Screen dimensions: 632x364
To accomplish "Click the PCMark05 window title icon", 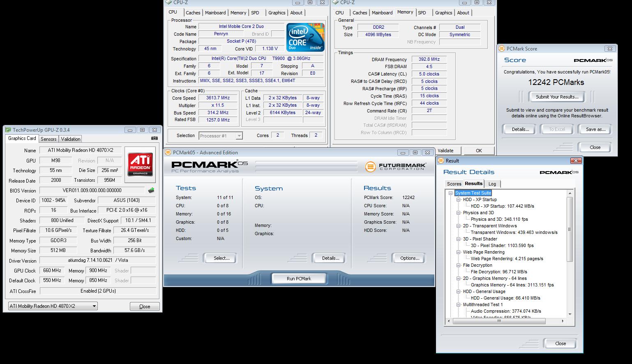I will [168, 153].
